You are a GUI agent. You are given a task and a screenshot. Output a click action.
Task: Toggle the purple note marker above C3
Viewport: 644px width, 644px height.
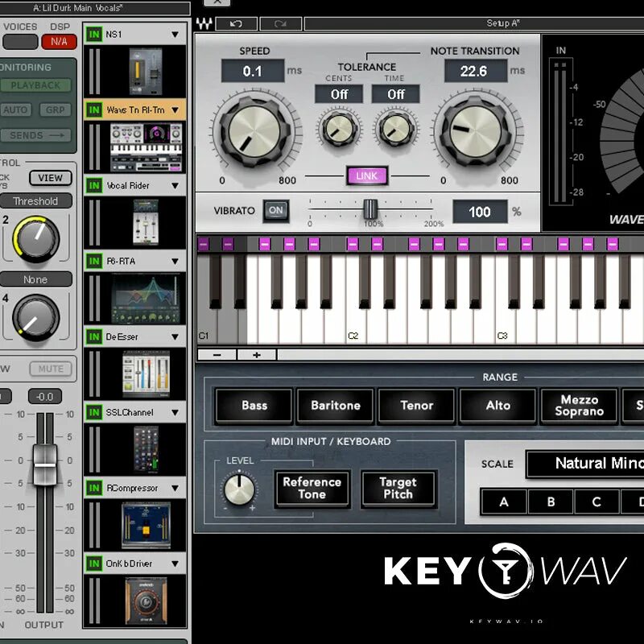pos(502,245)
